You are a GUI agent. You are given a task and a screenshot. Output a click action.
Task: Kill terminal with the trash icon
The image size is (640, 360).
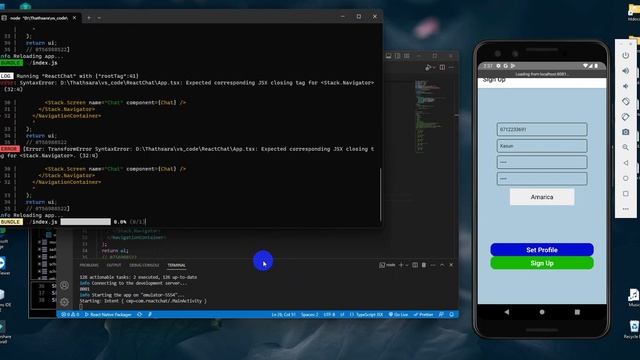pyautogui.click(x=424, y=265)
